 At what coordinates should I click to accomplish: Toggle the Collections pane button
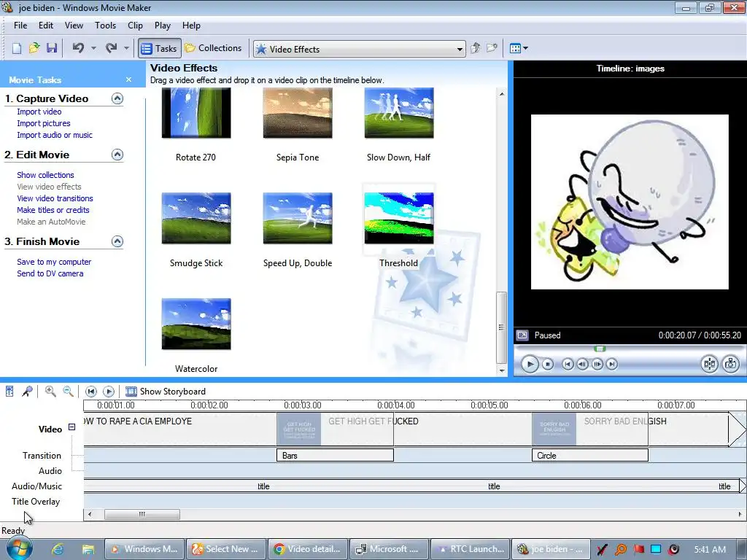point(214,48)
